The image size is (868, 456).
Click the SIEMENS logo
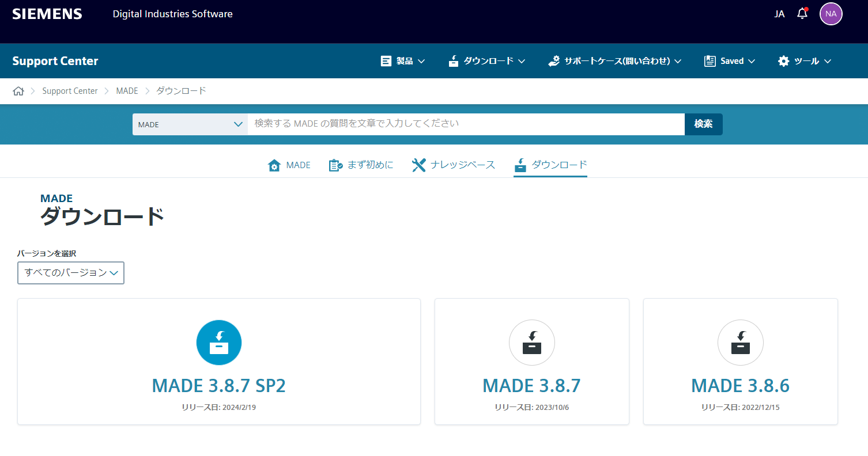[47, 14]
